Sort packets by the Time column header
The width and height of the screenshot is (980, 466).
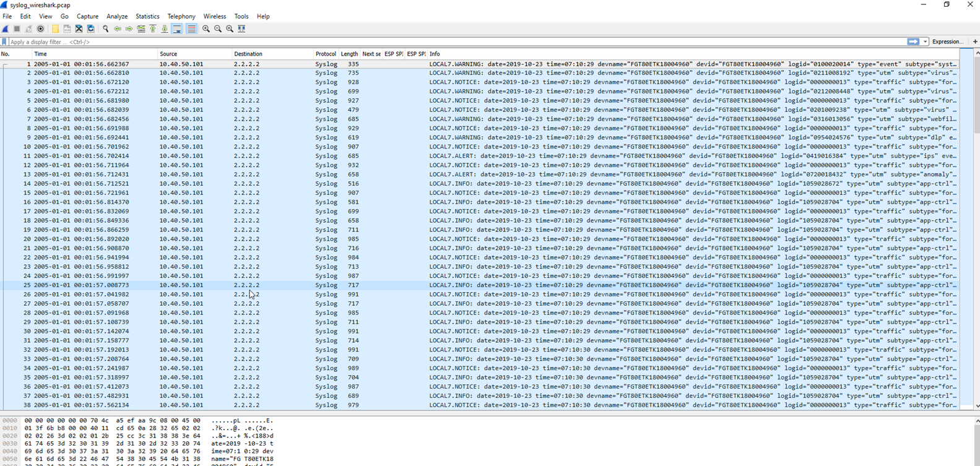point(95,54)
